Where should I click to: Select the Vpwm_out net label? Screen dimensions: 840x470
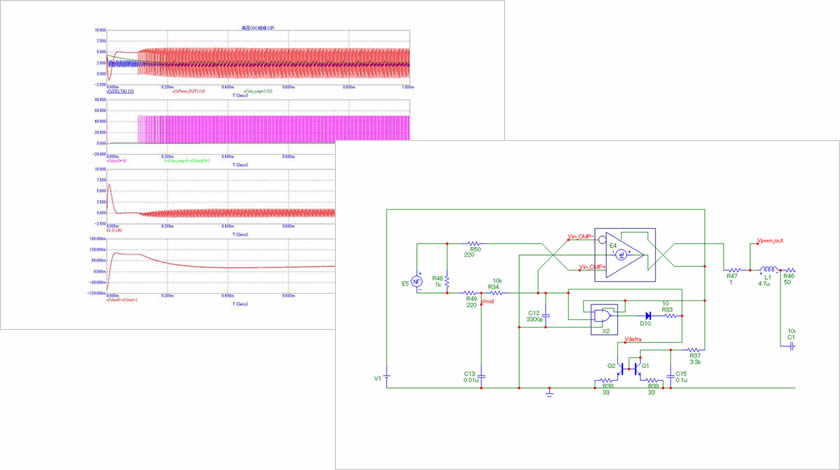click(771, 241)
